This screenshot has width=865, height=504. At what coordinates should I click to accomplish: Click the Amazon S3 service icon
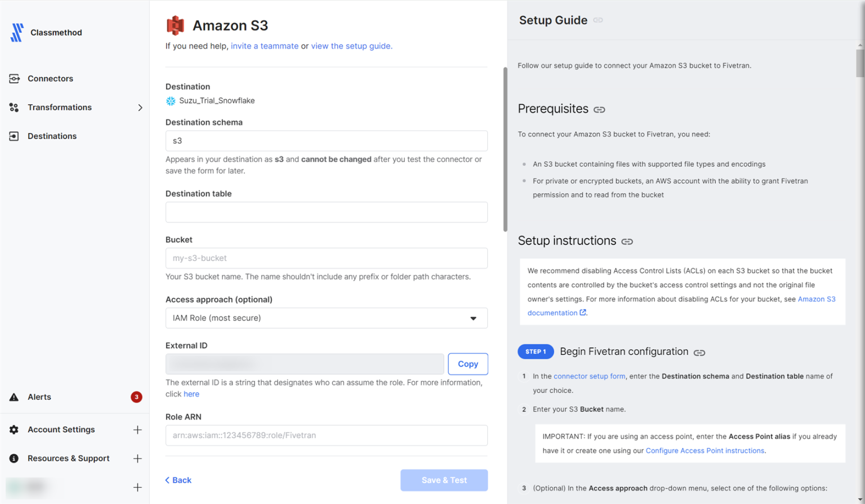[174, 25]
